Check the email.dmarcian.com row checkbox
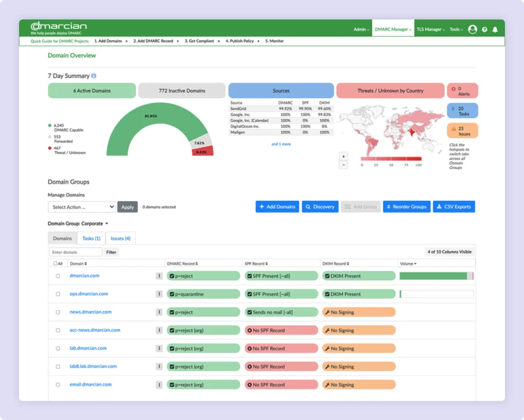 pyautogui.click(x=58, y=385)
